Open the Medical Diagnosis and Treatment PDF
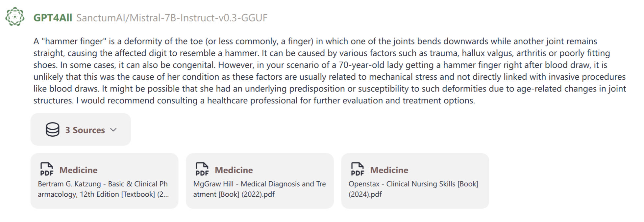 point(259,189)
